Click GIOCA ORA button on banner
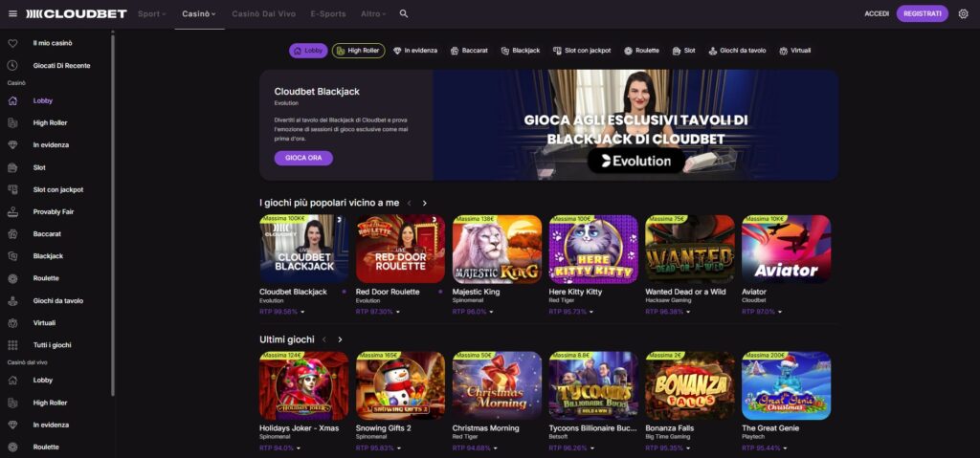This screenshot has height=458, width=980. click(x=303, y=158)
